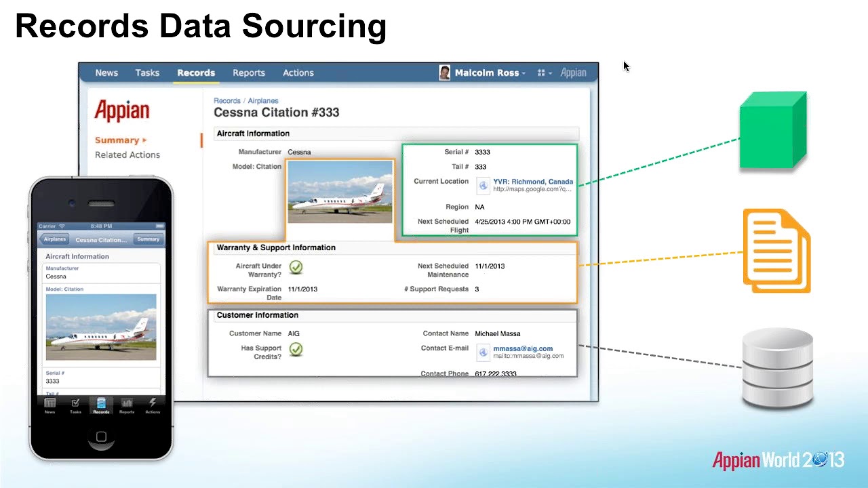Image resolution: width=868 pixels, height=488 pixels.
Task: Tap the Records icon in the phone tab bar
Action: tap(101, 406)
